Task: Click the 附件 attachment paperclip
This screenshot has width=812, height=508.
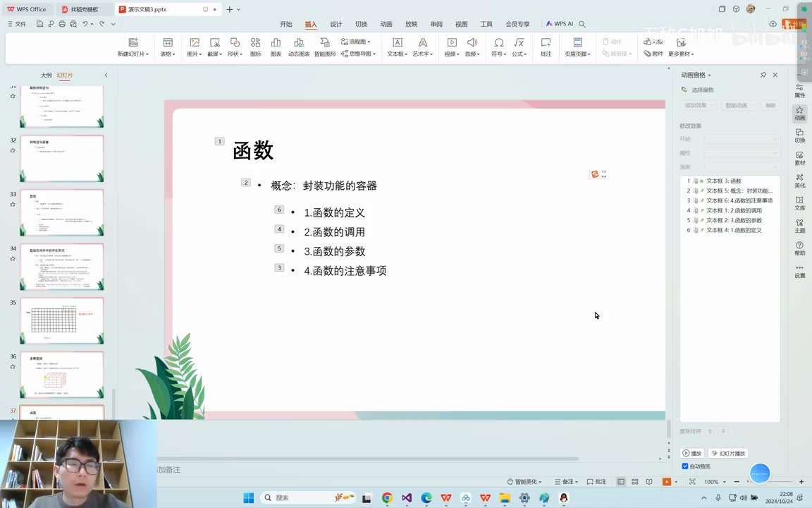Action: click(x=653, y=54)
